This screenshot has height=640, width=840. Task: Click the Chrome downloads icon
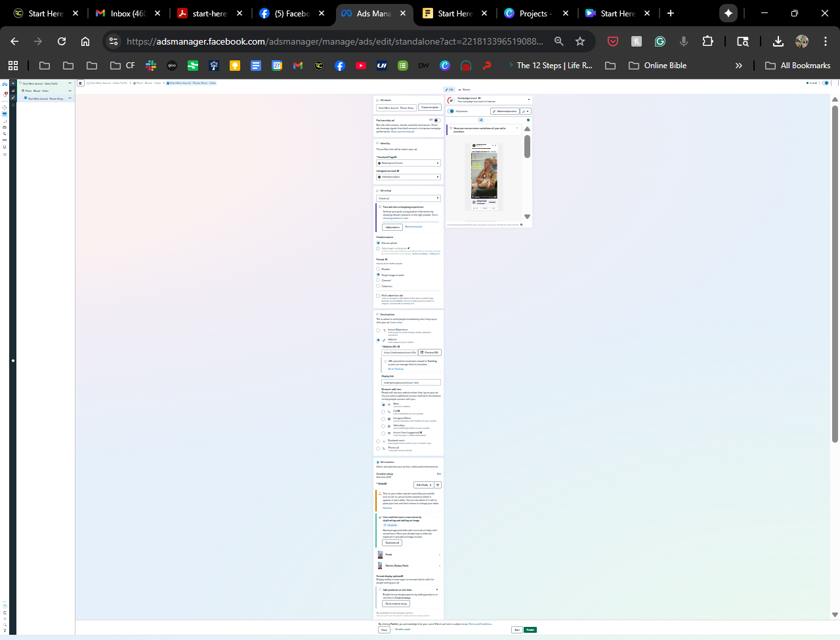(x=778, y=41)
